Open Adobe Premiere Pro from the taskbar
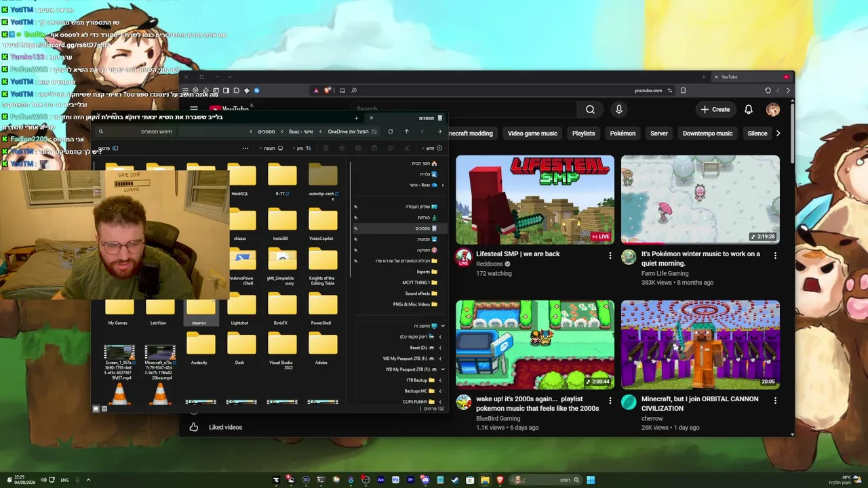868x488 pixels. pos(410,480)
